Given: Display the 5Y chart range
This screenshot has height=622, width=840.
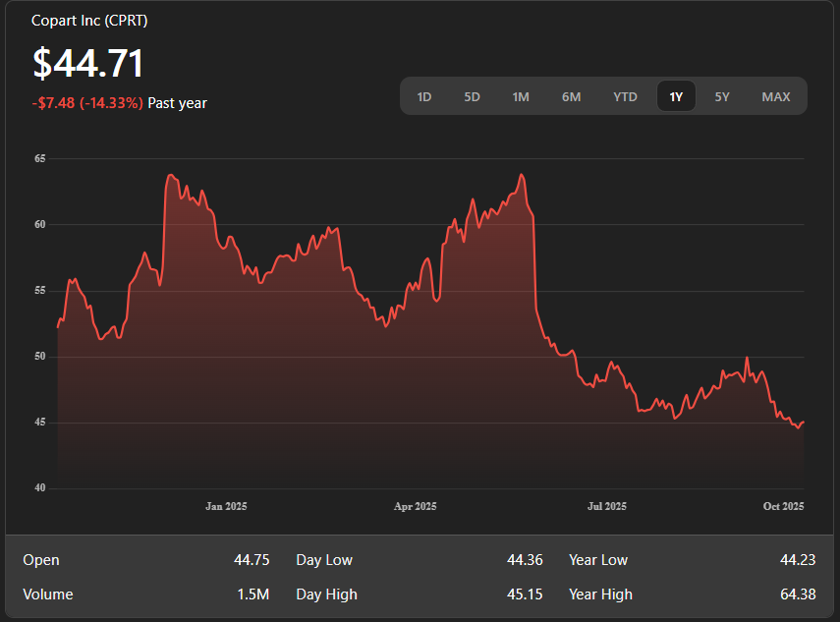Looking at the screenshot, I should click(x=722, y=96).
